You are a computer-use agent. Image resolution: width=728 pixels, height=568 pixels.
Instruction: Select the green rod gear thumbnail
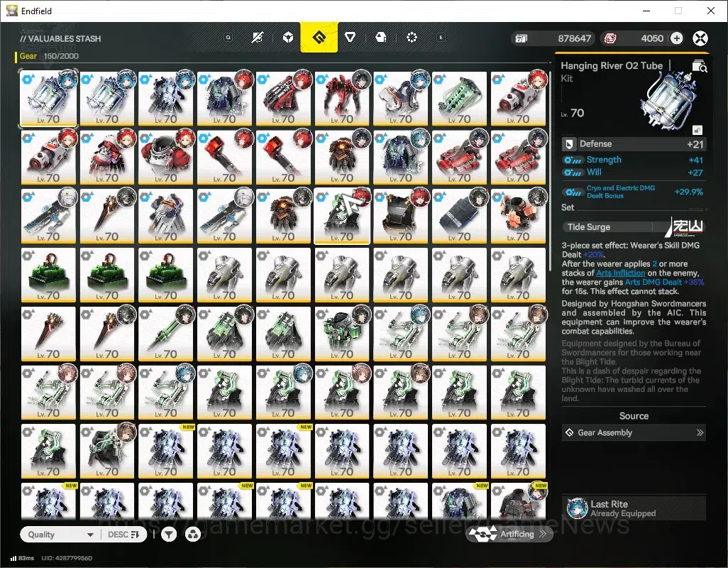[166, 334]
